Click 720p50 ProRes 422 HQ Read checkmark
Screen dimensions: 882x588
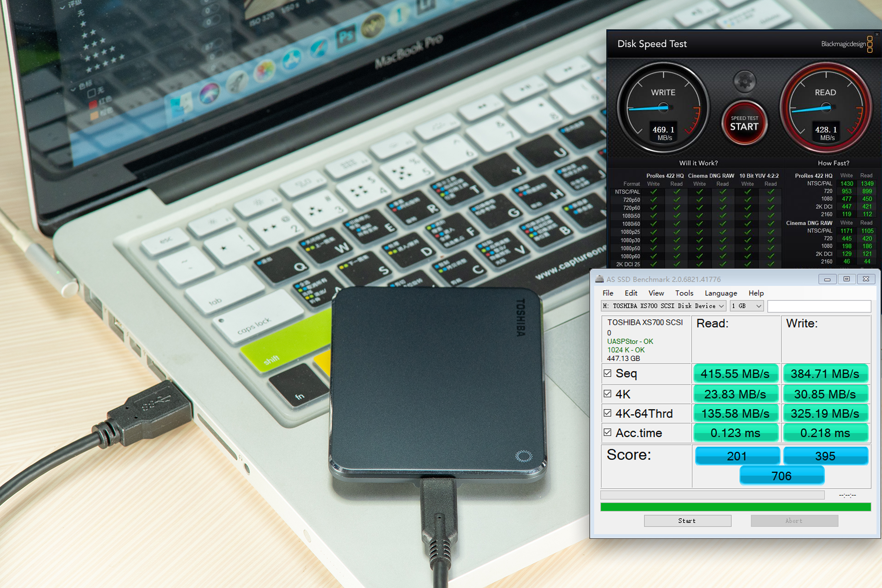677,200
